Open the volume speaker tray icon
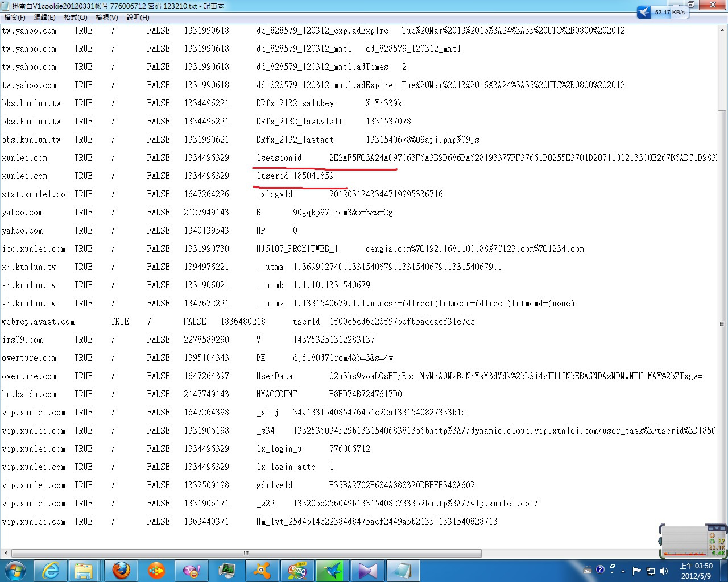The width and height of the screenshot is (728, 582). [x=663, y=571]
